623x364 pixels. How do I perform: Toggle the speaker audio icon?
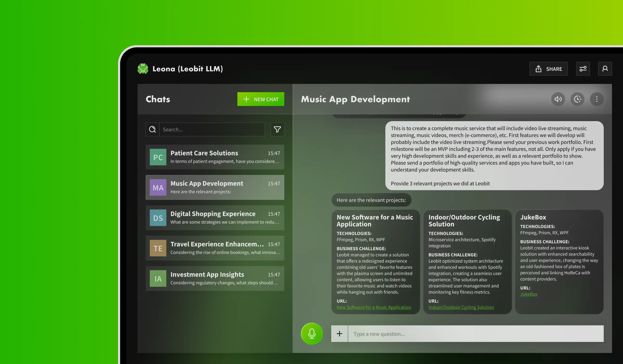(x=558, y=99)
